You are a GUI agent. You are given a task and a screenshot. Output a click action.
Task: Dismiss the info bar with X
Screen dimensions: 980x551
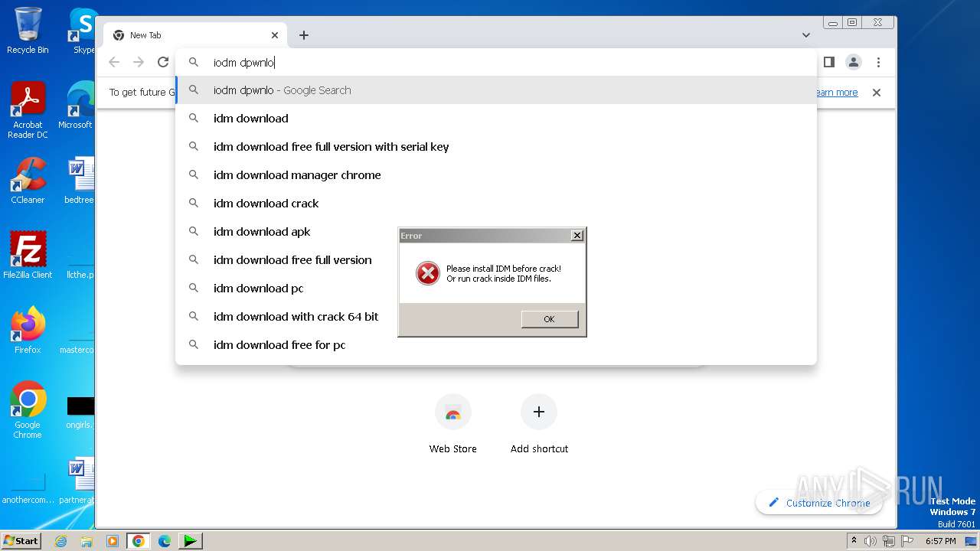click(877, 93)
